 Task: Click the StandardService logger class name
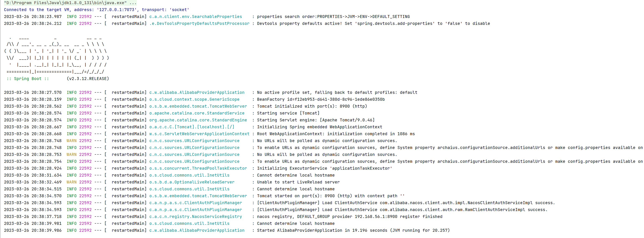click(x=197, y=113)
